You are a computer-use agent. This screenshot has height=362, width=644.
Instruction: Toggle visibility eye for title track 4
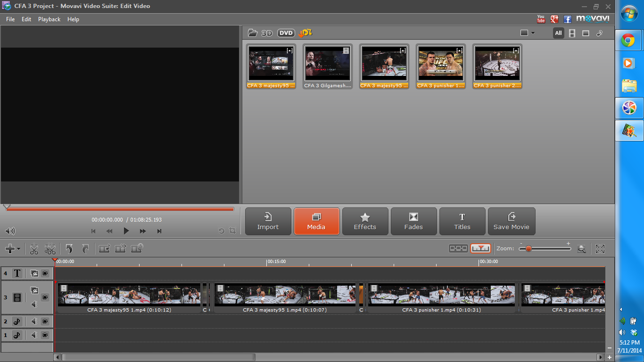pyautogui.click(x=45, y=273)
